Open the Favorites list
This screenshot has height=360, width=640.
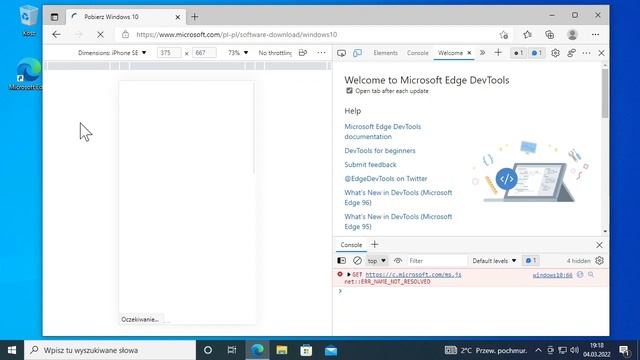tap(527, 35)
